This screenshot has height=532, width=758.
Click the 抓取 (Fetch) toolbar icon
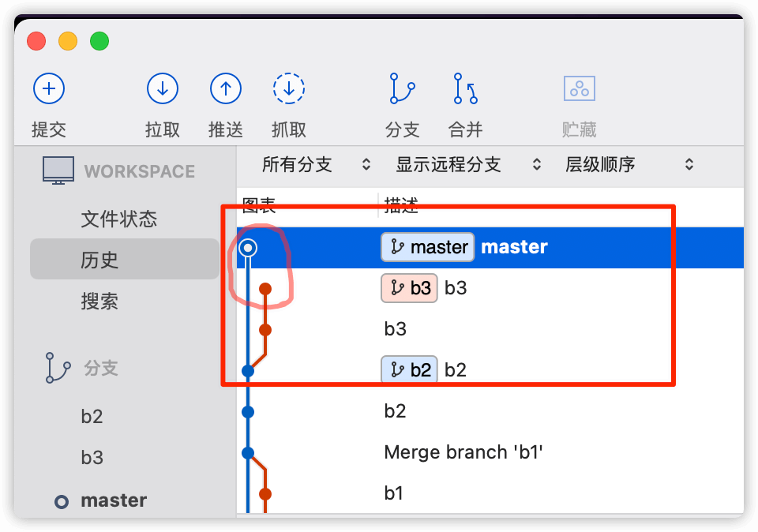point(289,88)
